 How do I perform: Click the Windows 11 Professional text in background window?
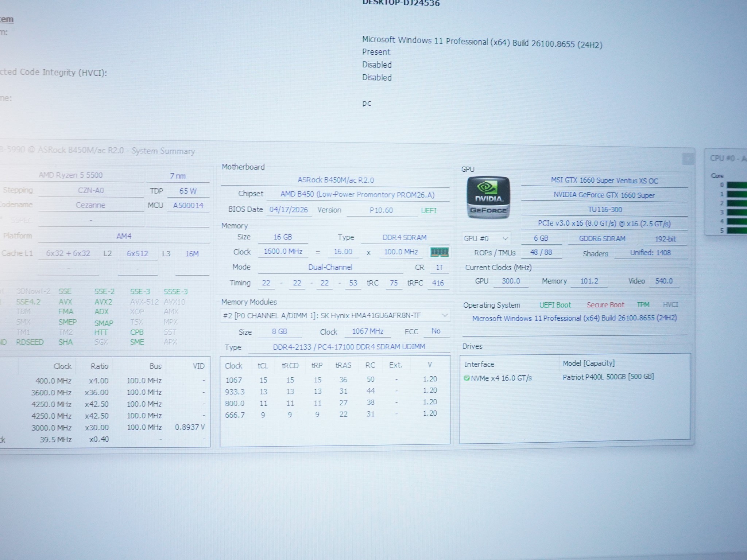[x=482, y=42]
